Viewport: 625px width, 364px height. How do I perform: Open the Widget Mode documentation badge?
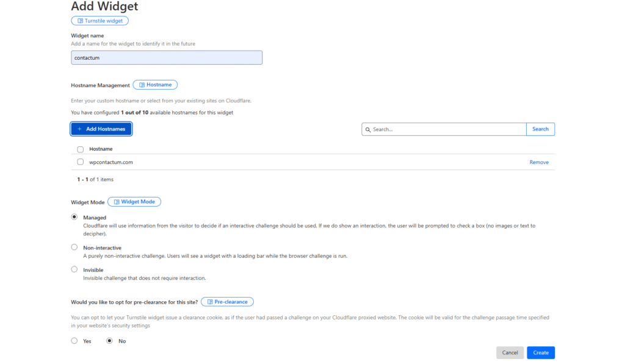134,202
